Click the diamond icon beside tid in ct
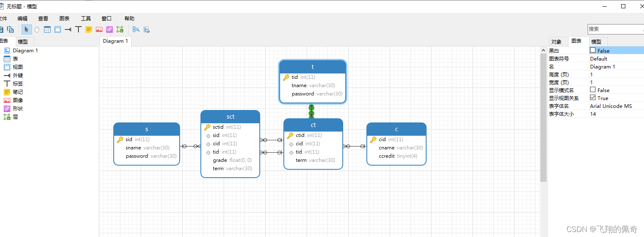 (x=291, y=152)
